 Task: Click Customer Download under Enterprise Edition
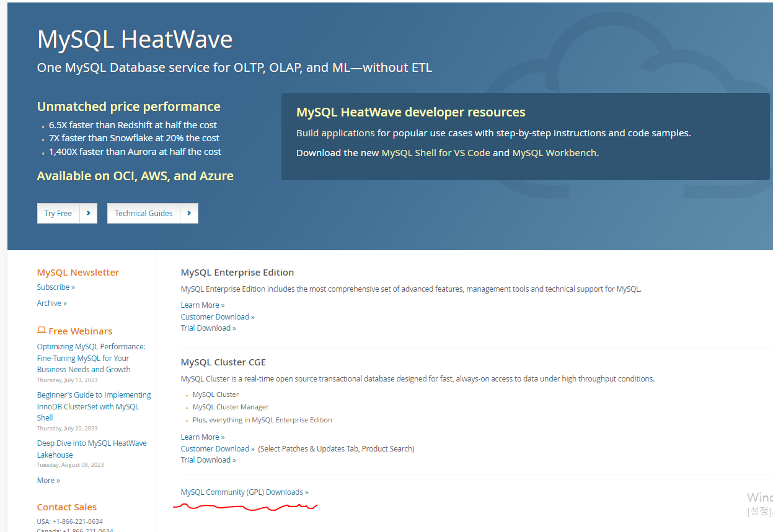point(218,317)
